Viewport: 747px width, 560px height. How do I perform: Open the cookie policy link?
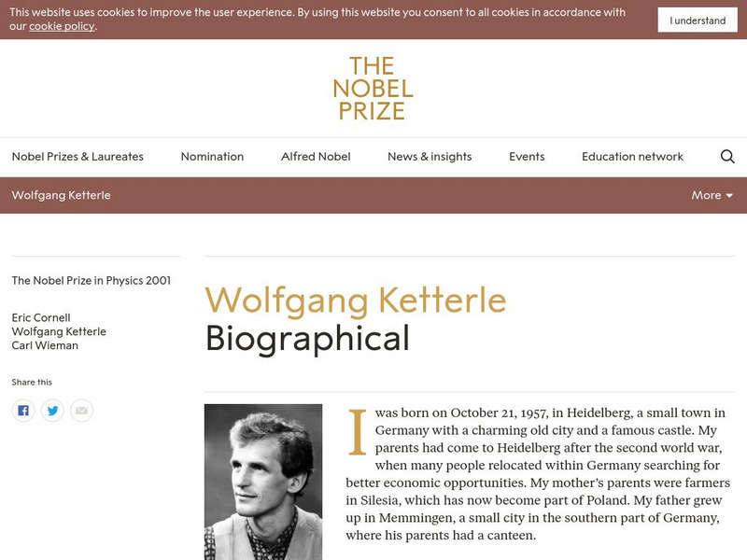coord(62,26)
